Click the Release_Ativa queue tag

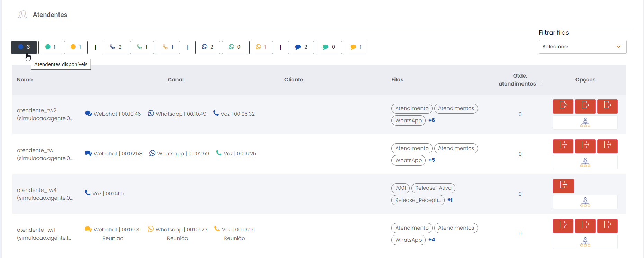pyautogui.click(x=433, y=188)
